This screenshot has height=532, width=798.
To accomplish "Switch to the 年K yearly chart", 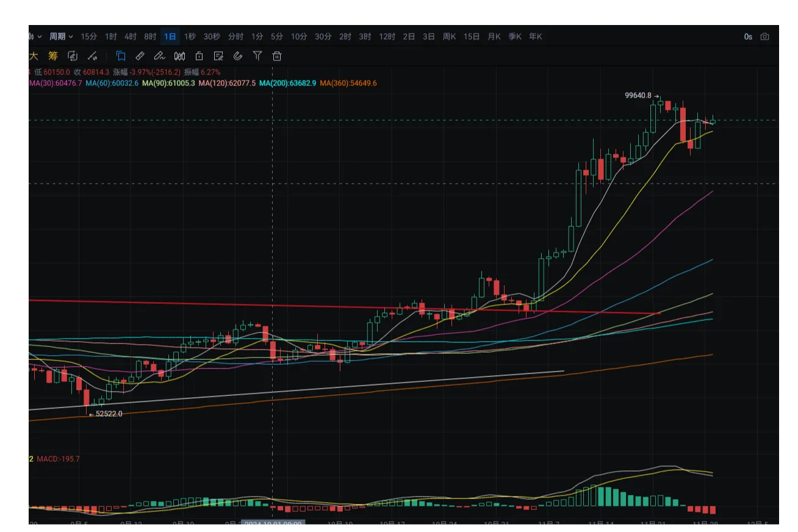I will coord(536,37).
